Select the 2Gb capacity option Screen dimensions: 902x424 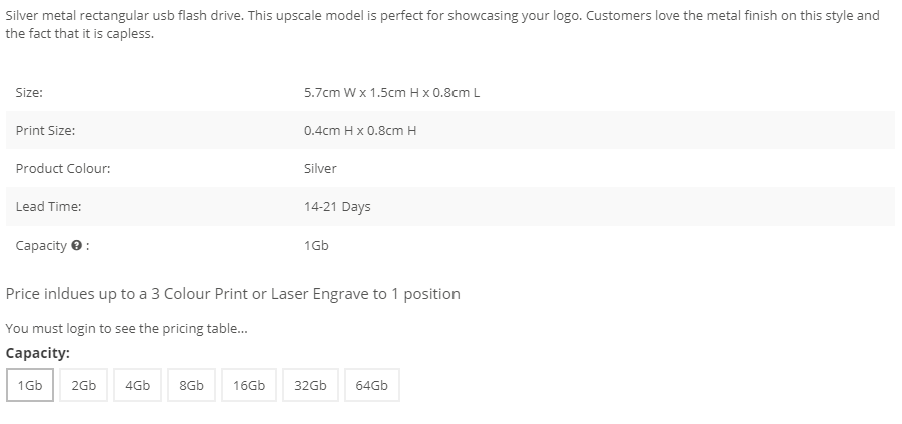pyautogui.click(x=83, y=385)
